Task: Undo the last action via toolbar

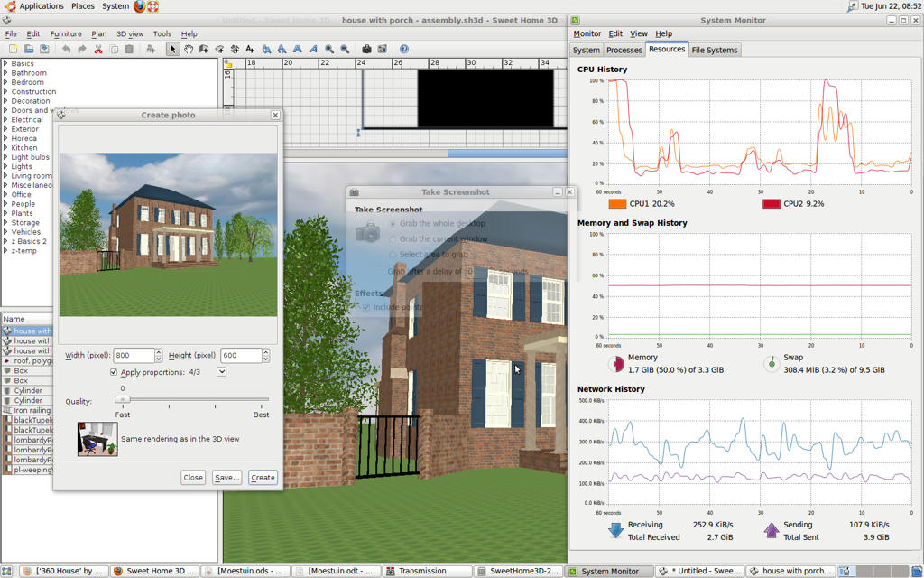Action: pos(66,49)
